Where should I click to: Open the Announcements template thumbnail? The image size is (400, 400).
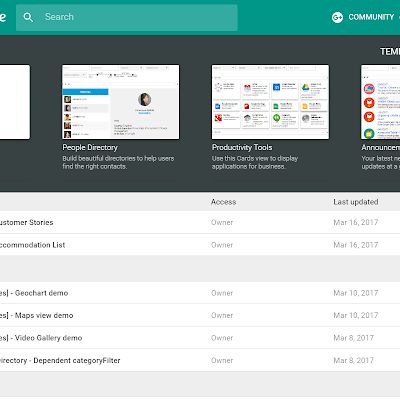pyautogui.click(x=380, y=102)
